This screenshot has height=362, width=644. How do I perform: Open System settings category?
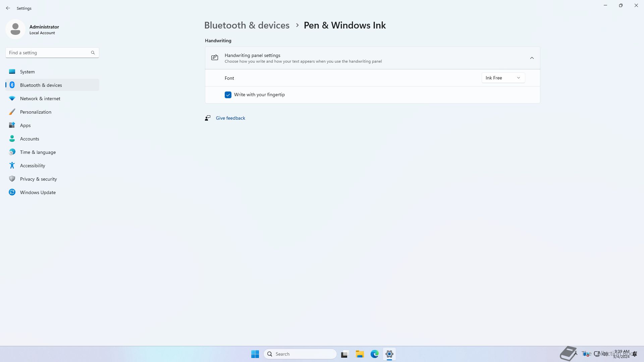pos(28,72)
